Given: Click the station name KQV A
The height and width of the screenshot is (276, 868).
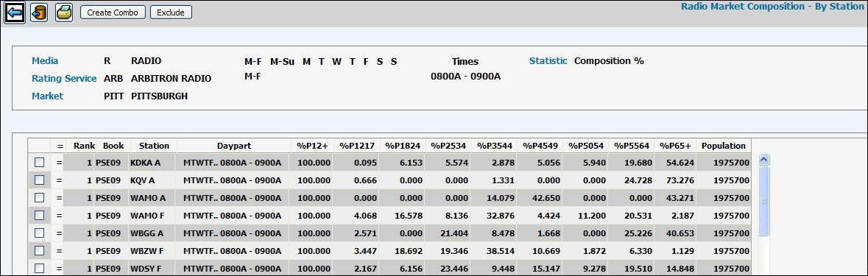Looking at the screenshot, I should [x=142, y=180].
